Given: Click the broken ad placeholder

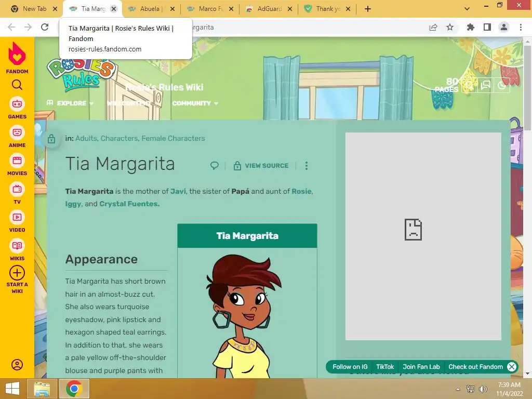Looking at the screenshot, I should pyautogui.click(x=423, y=236).
